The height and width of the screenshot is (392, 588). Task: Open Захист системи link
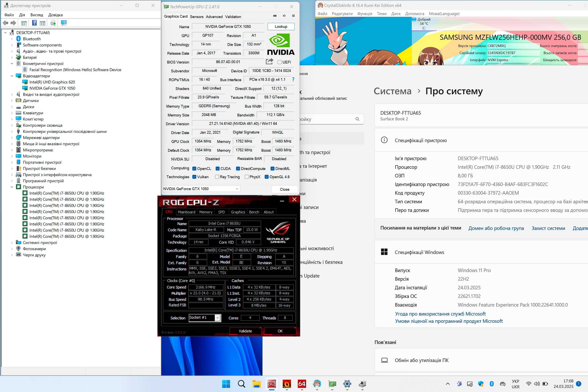(x=548, y=228)
